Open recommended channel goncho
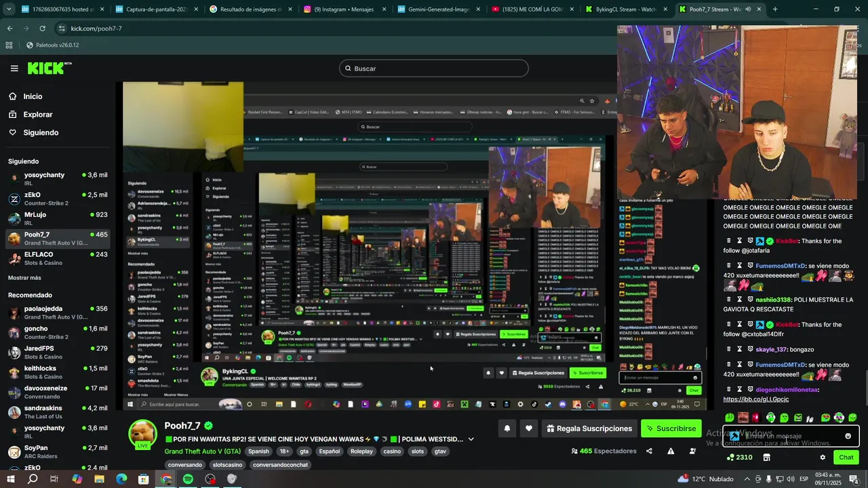Viewport: 868px width, 488px height. (x=58, y=332)
